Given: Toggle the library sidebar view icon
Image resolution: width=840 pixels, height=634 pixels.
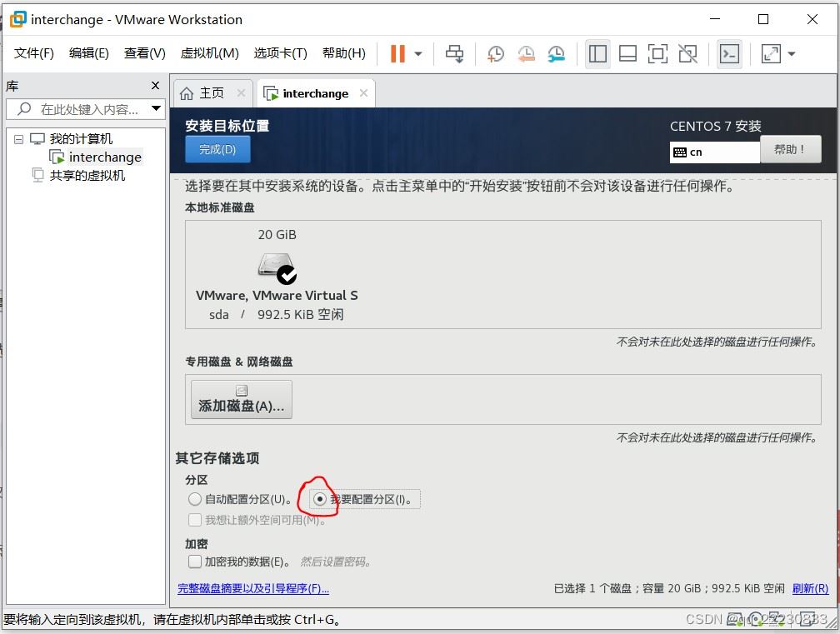Looking at the screenshot, I should (x=597, y=53).
